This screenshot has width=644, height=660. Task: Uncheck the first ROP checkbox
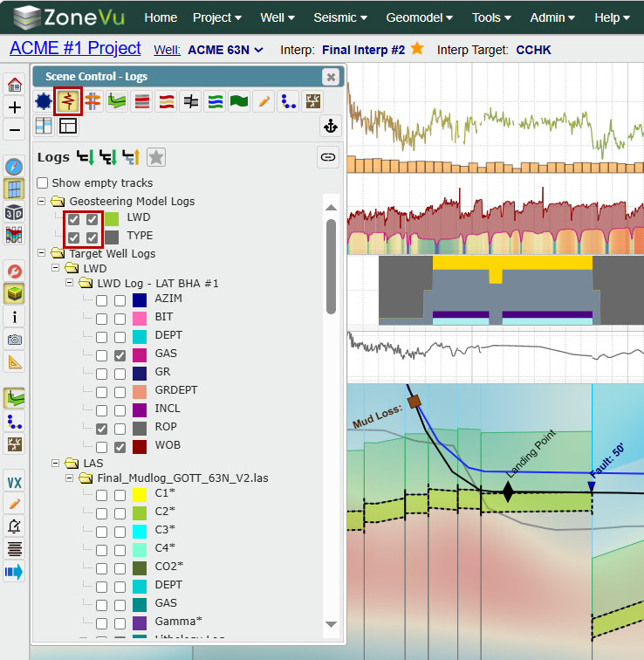(101, 429)
